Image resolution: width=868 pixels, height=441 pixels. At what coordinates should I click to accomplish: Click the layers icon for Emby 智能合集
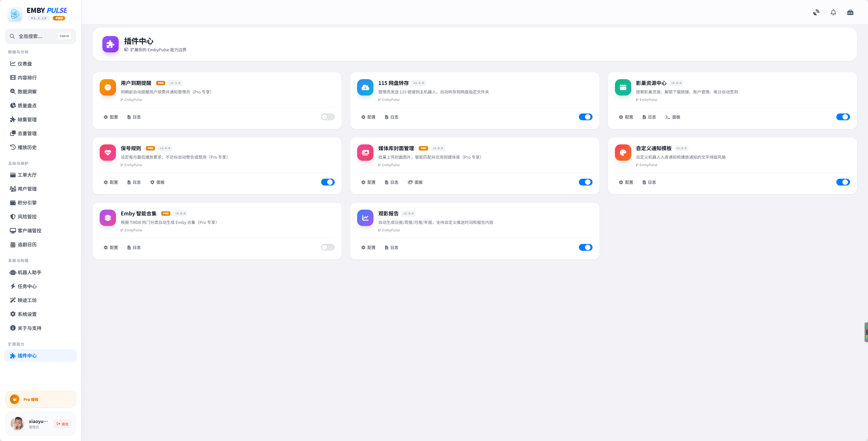[107, 218]
